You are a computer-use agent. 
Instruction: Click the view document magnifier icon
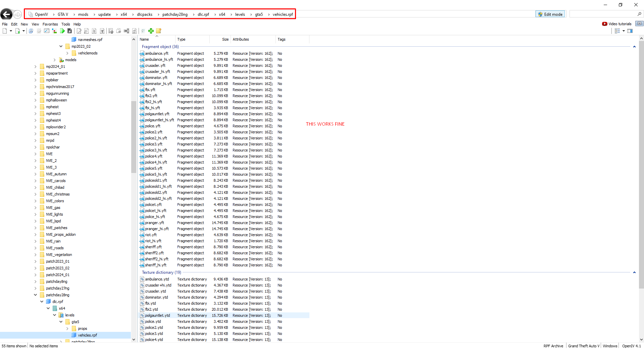(86, 31)
